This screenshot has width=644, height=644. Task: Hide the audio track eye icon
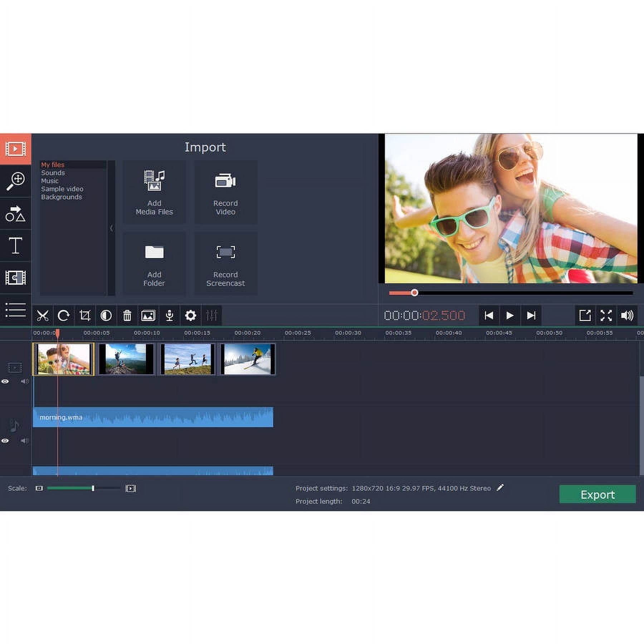(x=5, y=441)
